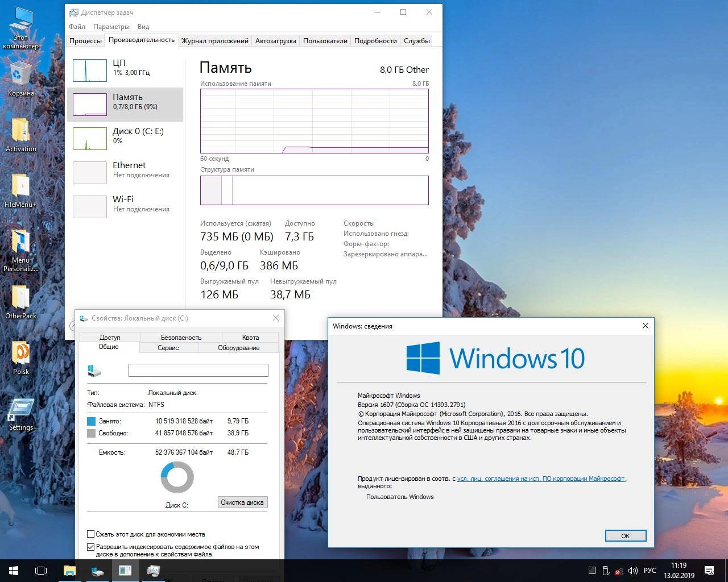Select the ЦП performance graph thumbnail
This screenshot has width=728, height=582.
pyautogui.click(x=90, y=70)
